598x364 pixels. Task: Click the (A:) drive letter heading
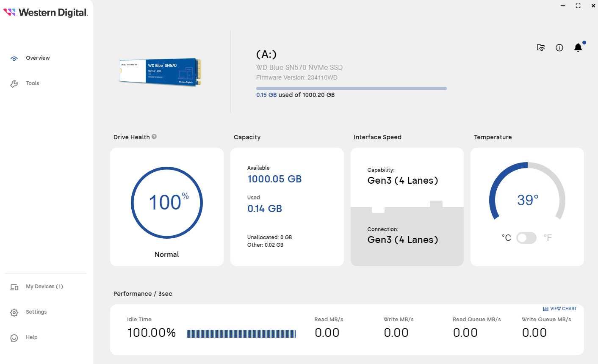coord(266,55)
